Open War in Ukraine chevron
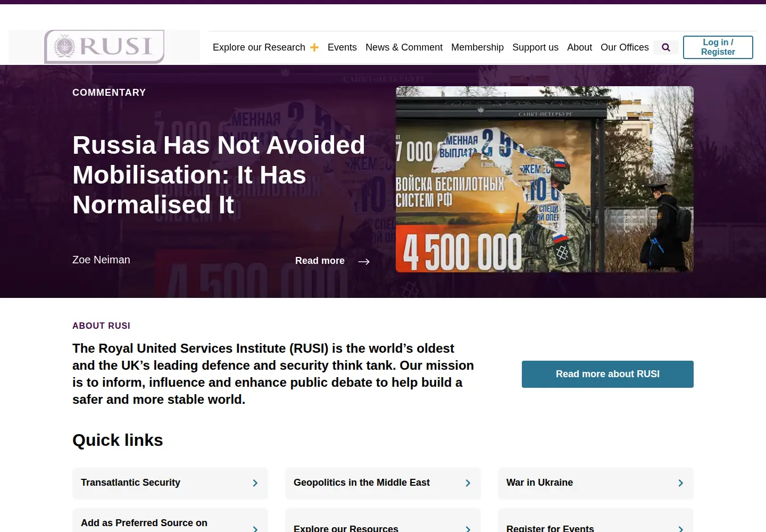The height and width of the screenshot is (532, 766). tap(681, 483)
